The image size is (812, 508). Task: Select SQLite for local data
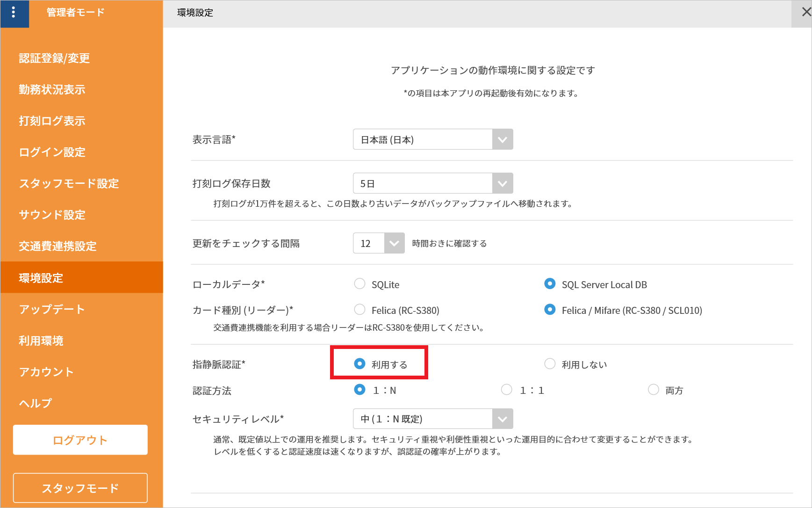pyautogui.click(x=359, y=284)
